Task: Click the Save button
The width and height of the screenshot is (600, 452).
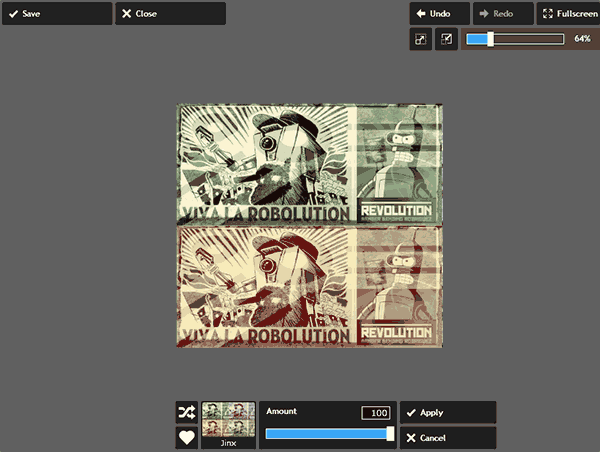Action: pos(57,14)
